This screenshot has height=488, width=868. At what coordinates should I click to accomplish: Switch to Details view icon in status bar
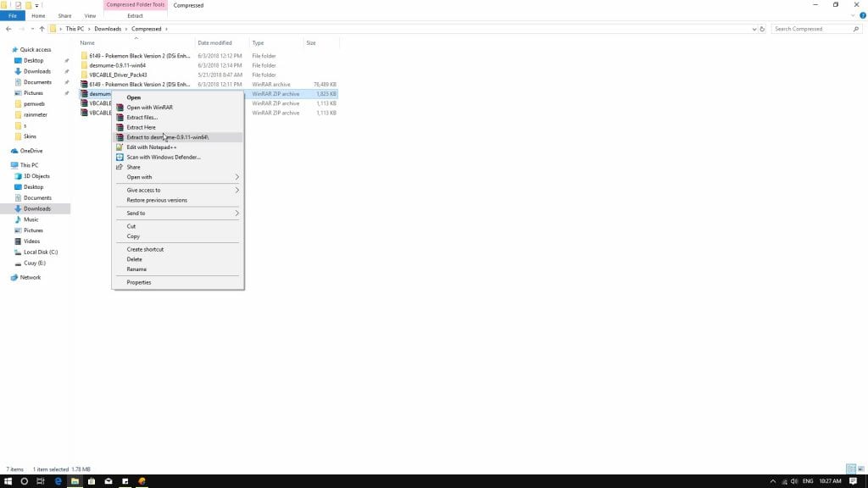click(851, 469)
